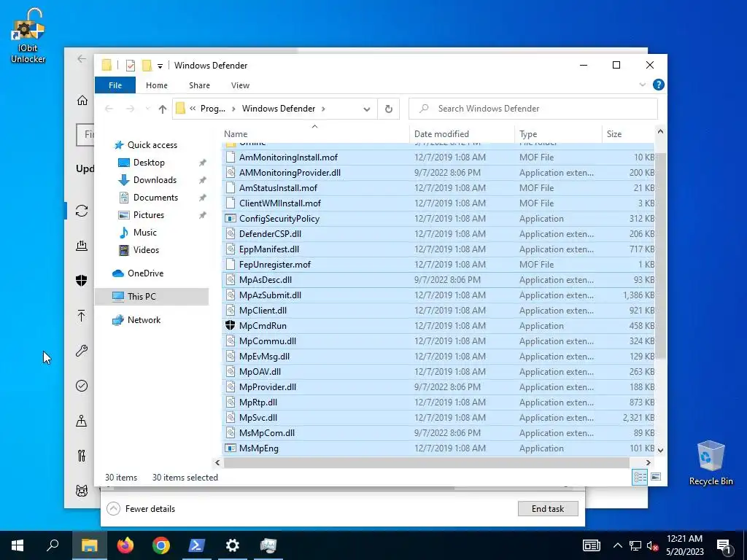Open the Recycle Bin on the desktop
747x560 pixels.
tap(711, 463)
